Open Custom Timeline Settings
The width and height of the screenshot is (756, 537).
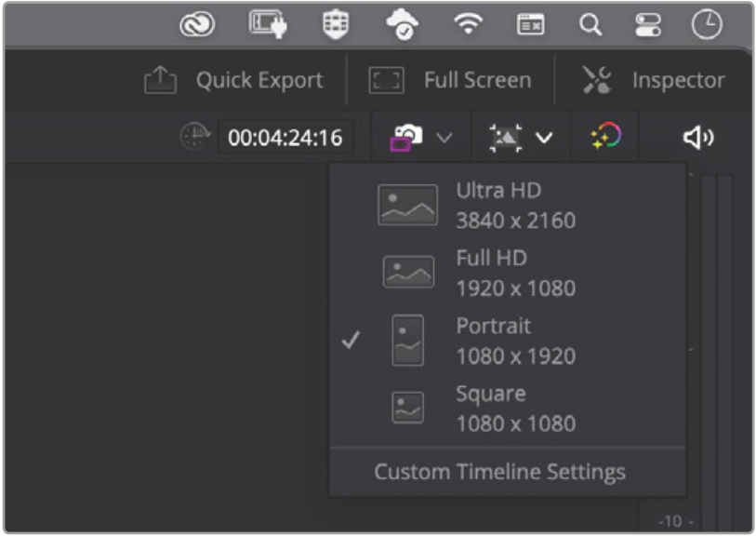pos(499,472)
